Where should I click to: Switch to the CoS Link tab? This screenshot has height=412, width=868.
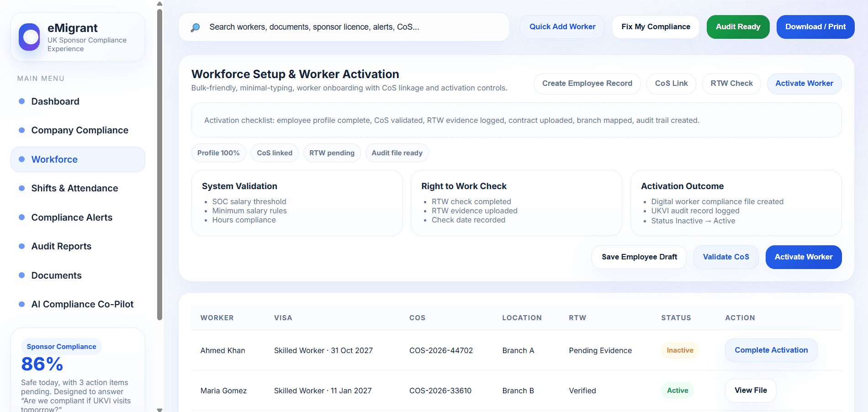click(671, 84)
